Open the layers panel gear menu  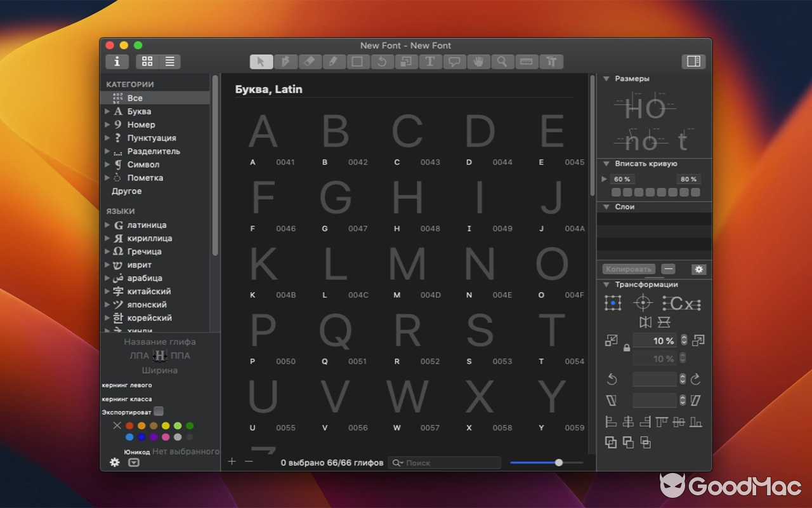pos(698,269)
